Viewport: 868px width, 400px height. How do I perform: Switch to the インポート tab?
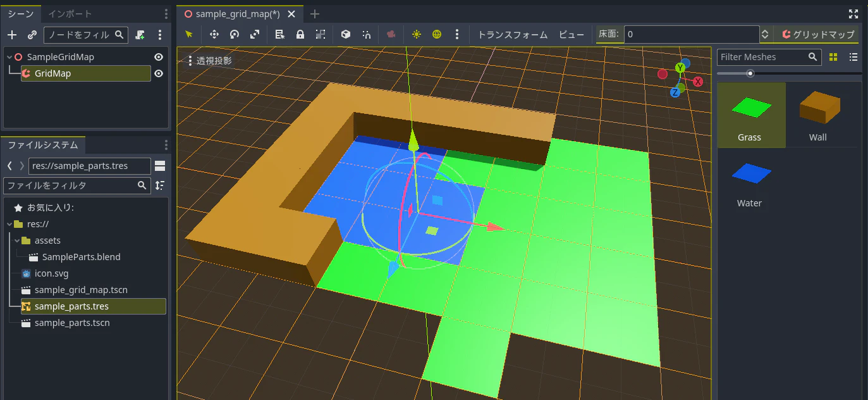point(70,13)
